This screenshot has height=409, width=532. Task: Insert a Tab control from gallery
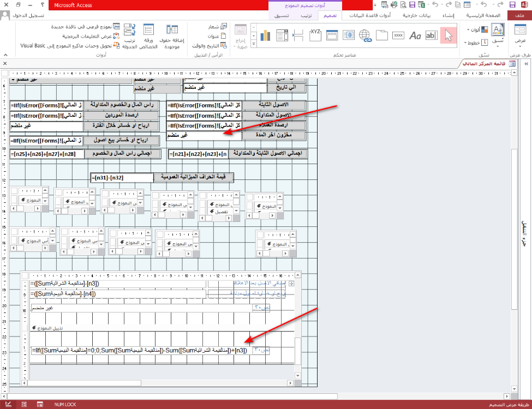(382, 35)
